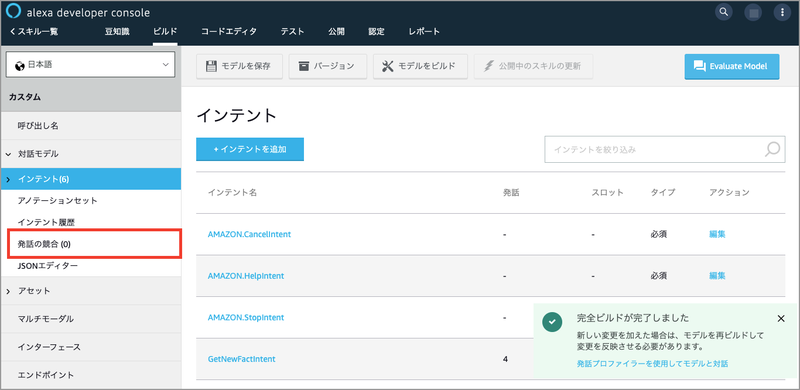The height and width of the screenshot is (390, 800).
Task: Click the Evaluate Model button
Action: pyautogui.click(x=732, y=66)
